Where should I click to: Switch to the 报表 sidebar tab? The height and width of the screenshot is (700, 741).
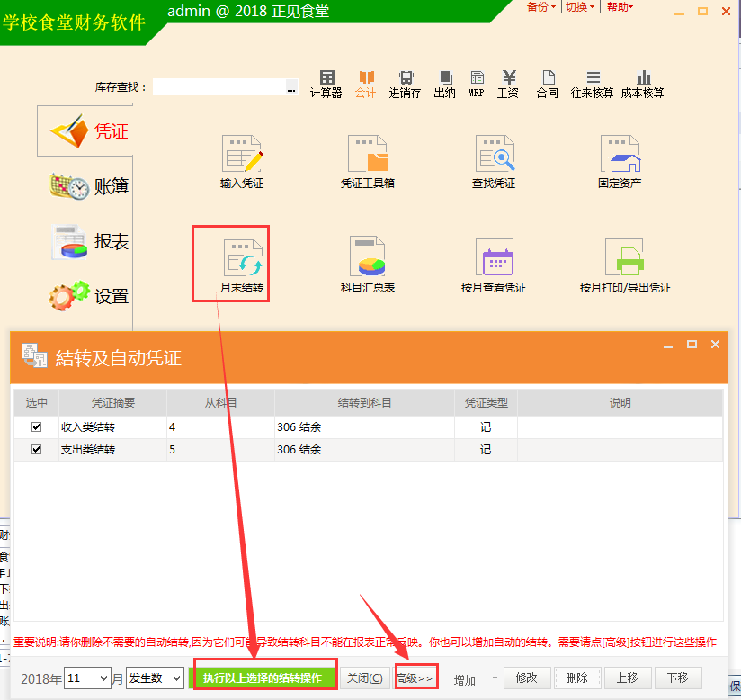90,241
